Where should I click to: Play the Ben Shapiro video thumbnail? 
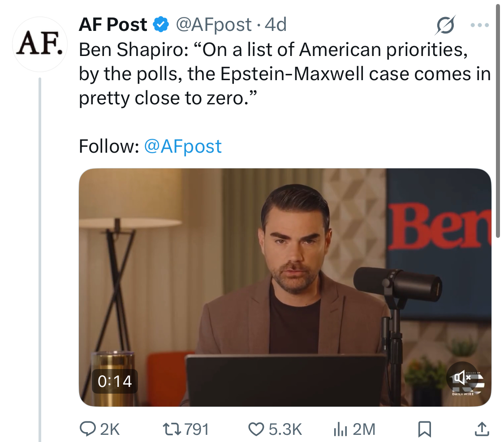(285, 287)
